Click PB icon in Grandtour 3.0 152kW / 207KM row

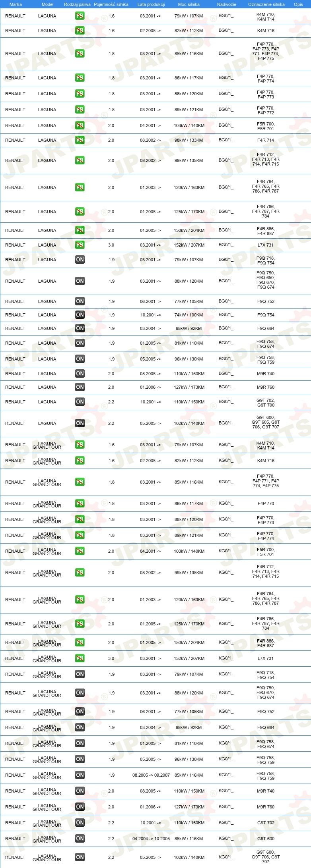[80, 658]
